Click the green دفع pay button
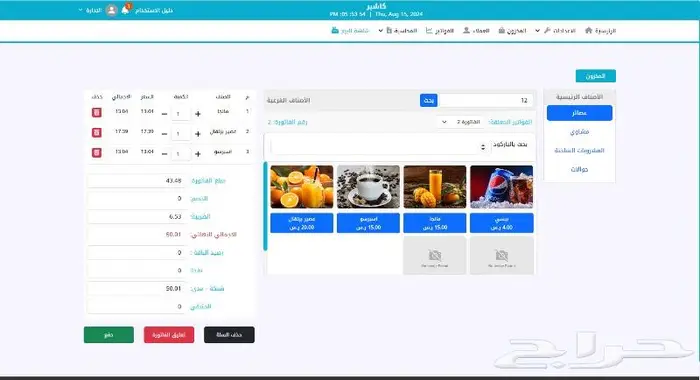 [x=109, y=335]
